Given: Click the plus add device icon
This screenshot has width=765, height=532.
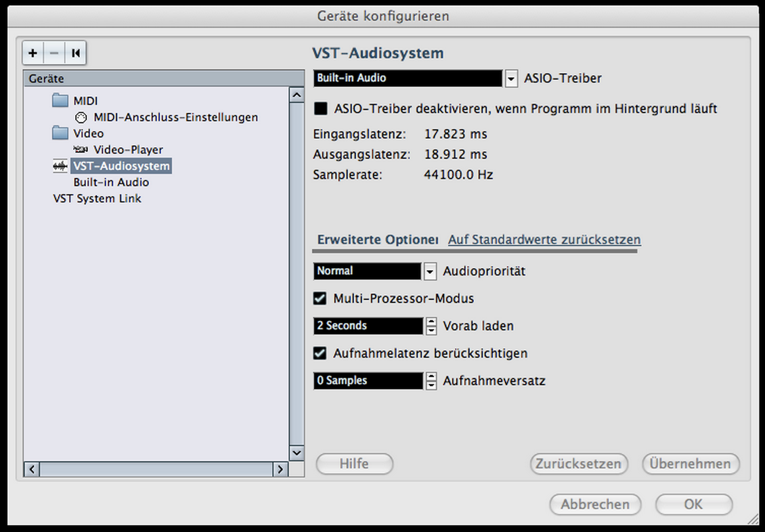Looking at the screenshot, I should [33, 53].
